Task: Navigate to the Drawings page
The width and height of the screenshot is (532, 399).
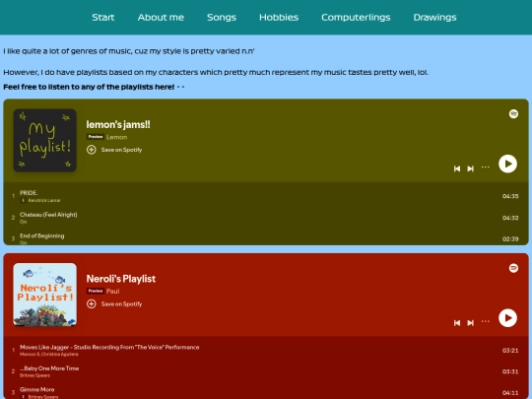Action: coord(434,18)
